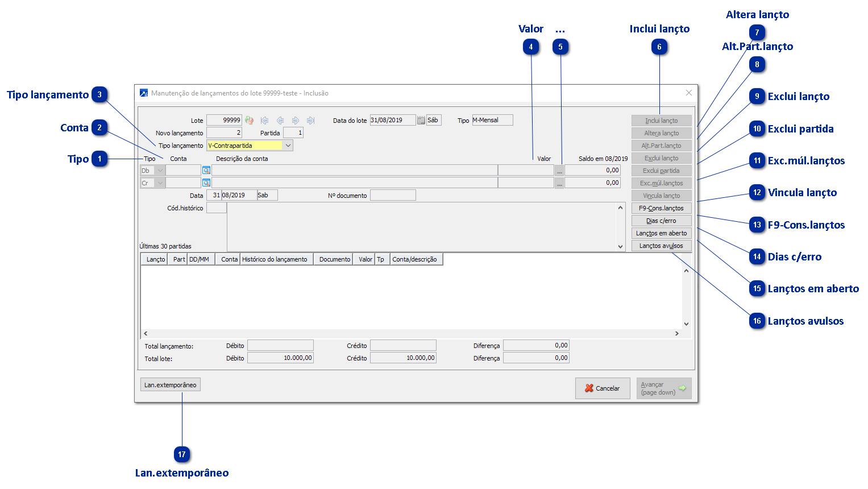Click the partidas grid's down scroll arrow

[x=686, y=324]
